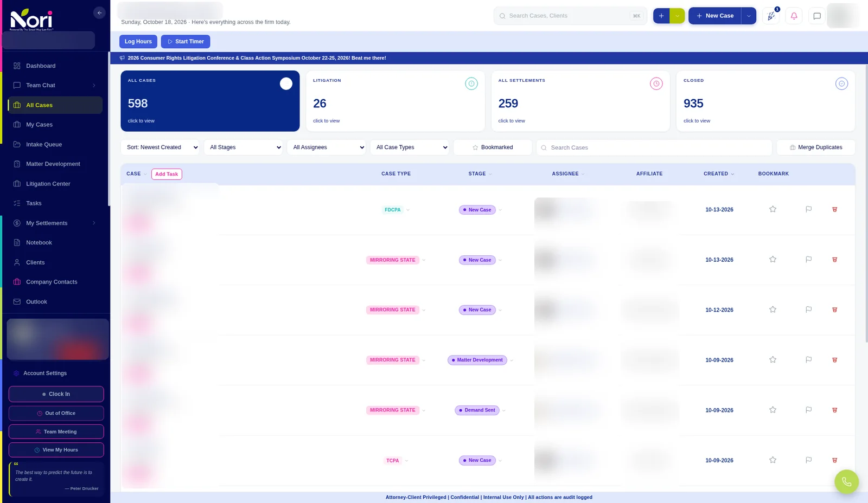Flag the FDCPA case row
The width and height of the screenshot is (868, 503).
coord(808,209)
